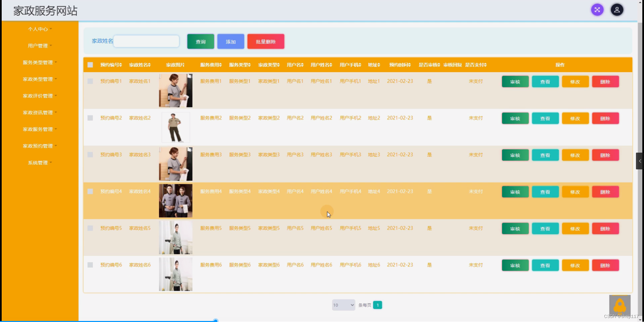The height and width of the screenshot is (322, 644).
Task: Sort the table by 服务费用 column
Action: [211, 65]
